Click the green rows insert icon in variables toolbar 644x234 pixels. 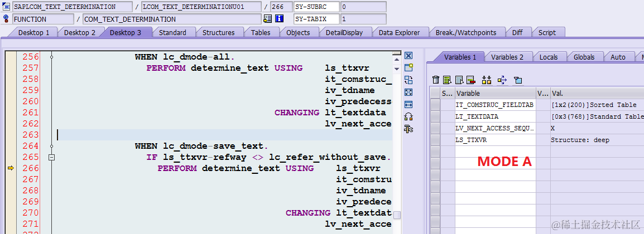(448, 80)
